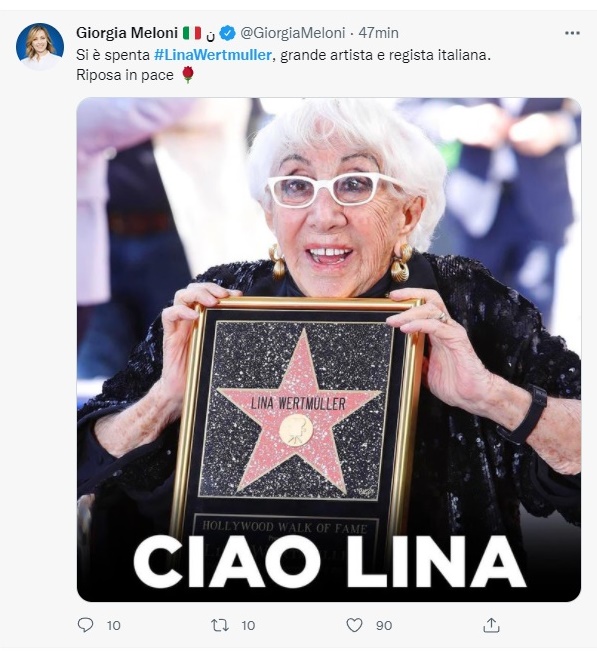Screen dimensions: 597x651
Task: Follow the #LinaWertmuller hashtag
Action: pos(213,55)
